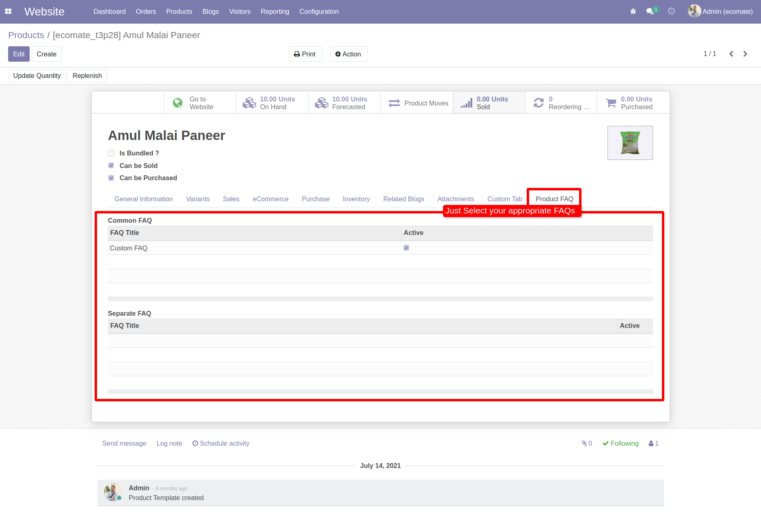Screen dimensions: 761x532
Task: Switch to Variants tab
Action: pyautogui.click(x=198, y=199)
